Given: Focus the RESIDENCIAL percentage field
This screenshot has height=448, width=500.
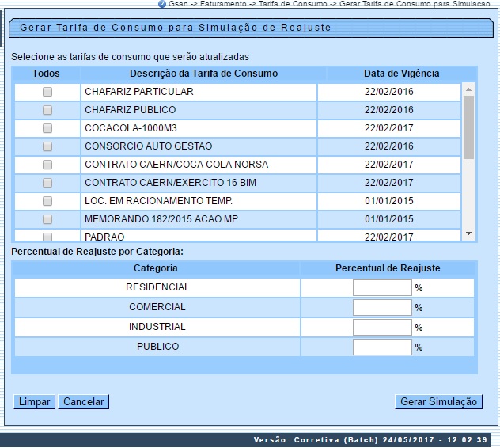Looking at the screenshot, I should [382, 288].
